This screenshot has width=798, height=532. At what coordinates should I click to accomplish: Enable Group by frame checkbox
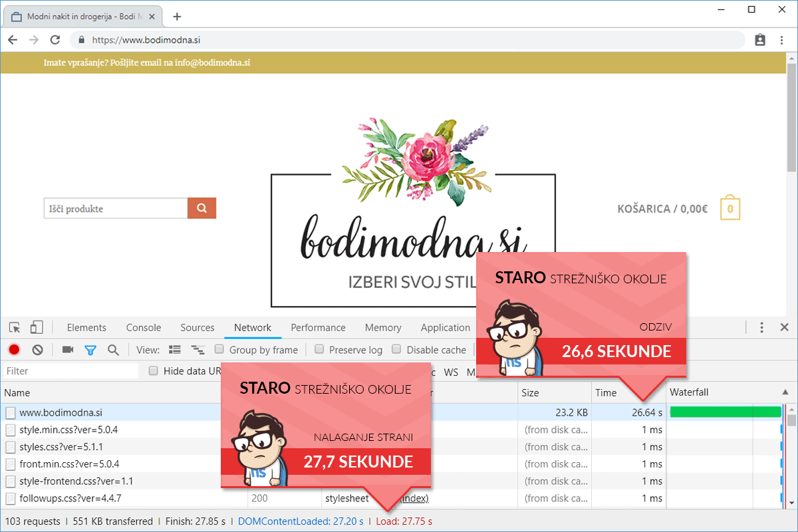coord(219,350)
